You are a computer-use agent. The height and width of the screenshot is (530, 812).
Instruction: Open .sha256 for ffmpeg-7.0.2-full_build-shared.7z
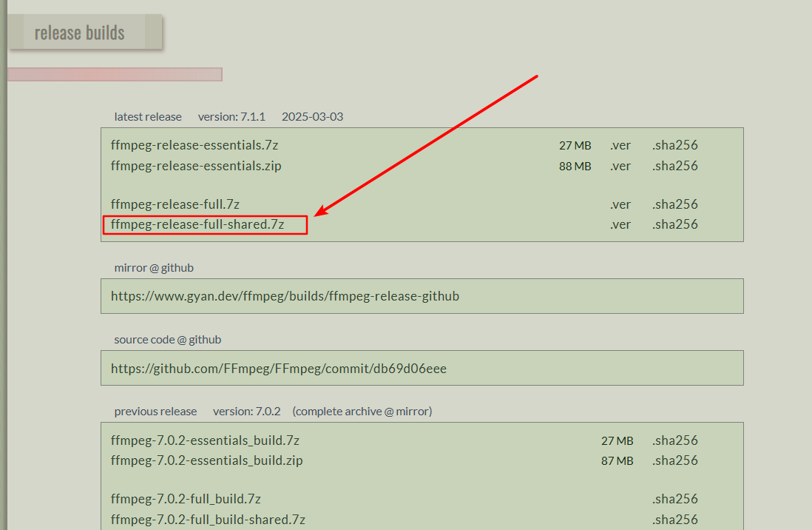(674, 520)
